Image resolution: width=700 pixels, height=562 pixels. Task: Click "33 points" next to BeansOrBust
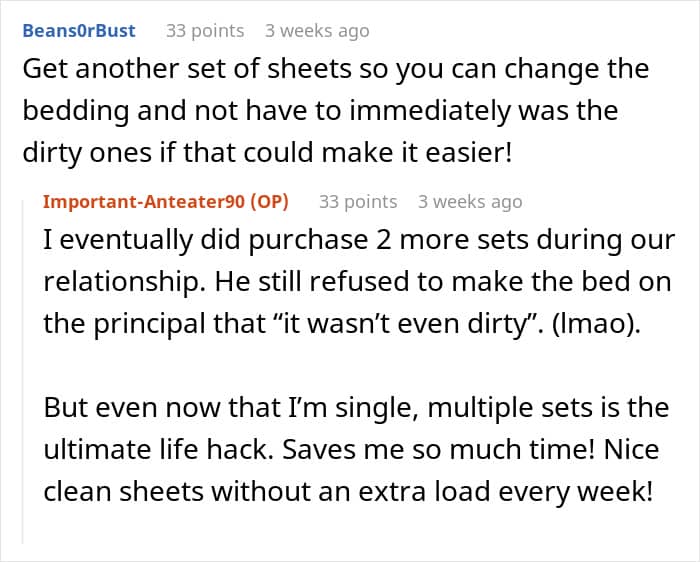click(x=205, y=31)
